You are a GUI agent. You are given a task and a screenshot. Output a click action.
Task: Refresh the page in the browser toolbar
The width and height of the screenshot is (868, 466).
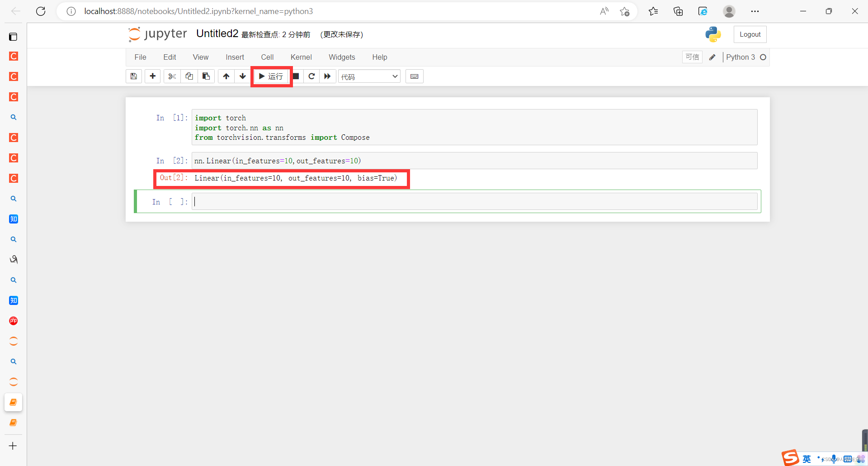[x=41, y=11]
